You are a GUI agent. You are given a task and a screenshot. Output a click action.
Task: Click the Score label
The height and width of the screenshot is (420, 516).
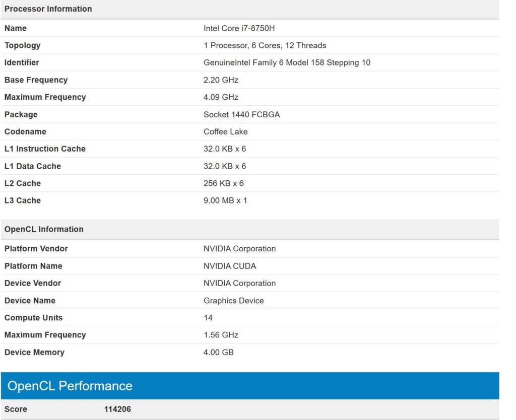(16, 409)
